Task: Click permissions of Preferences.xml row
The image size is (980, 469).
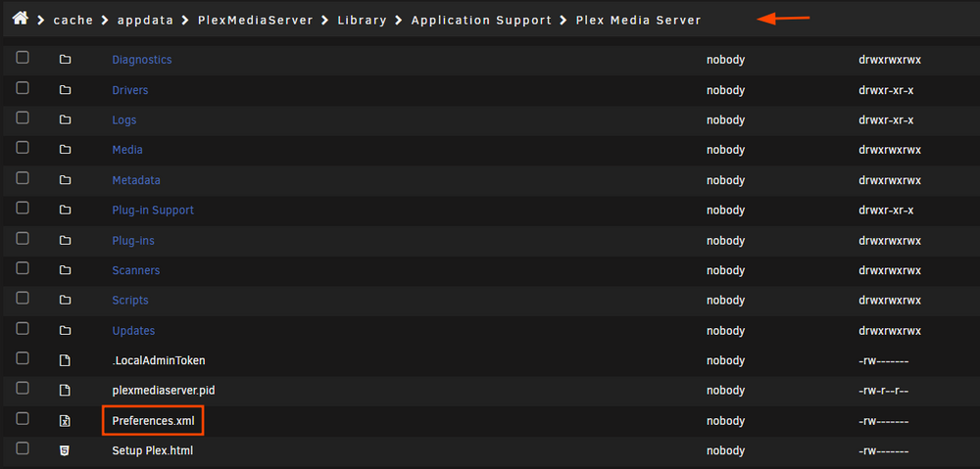Action: click(884, 421)
